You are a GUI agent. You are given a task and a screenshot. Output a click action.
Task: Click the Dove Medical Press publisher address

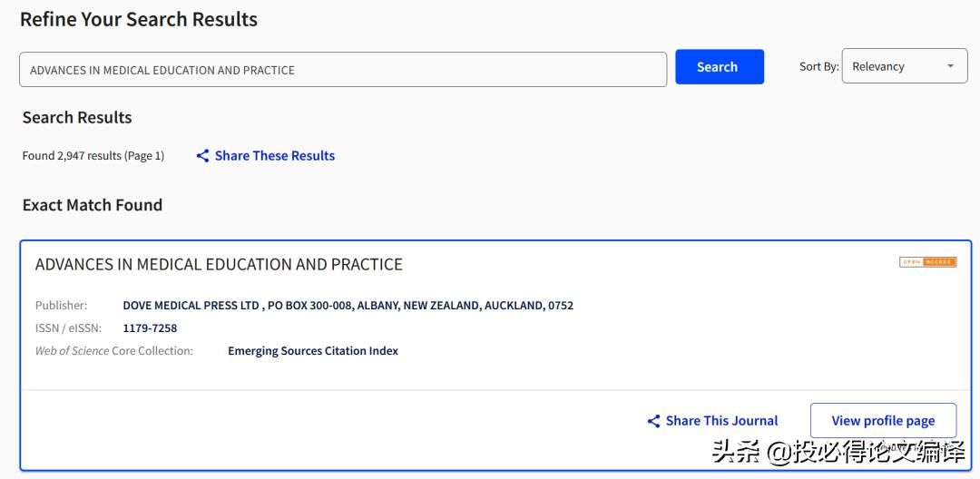(x=348, y=306)
